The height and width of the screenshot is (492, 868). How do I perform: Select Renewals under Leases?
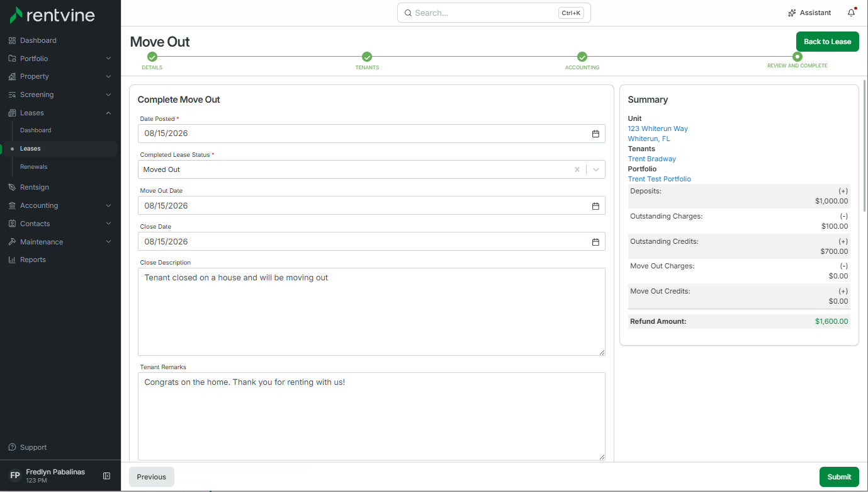tap(34, 167)
